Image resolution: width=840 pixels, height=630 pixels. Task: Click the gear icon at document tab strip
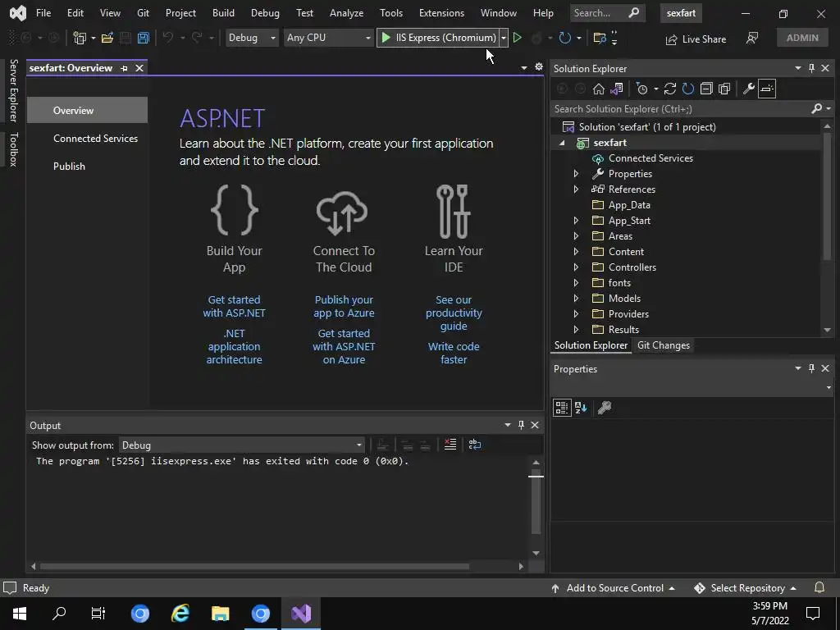click(x=538, y=67)
